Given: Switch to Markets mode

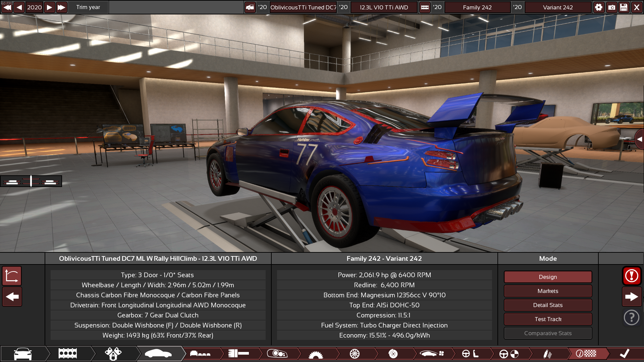Looking at the screenshot, I should (x=548, y=291).
